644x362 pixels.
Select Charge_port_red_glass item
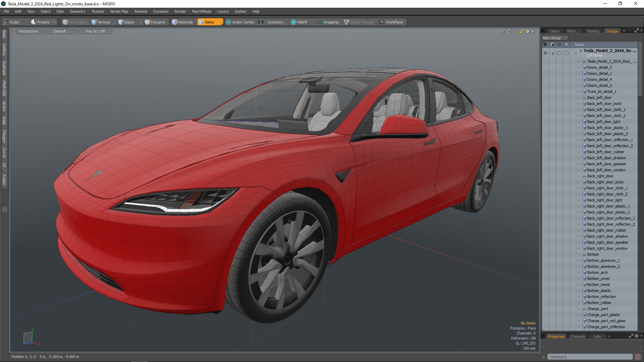[606, 321]
